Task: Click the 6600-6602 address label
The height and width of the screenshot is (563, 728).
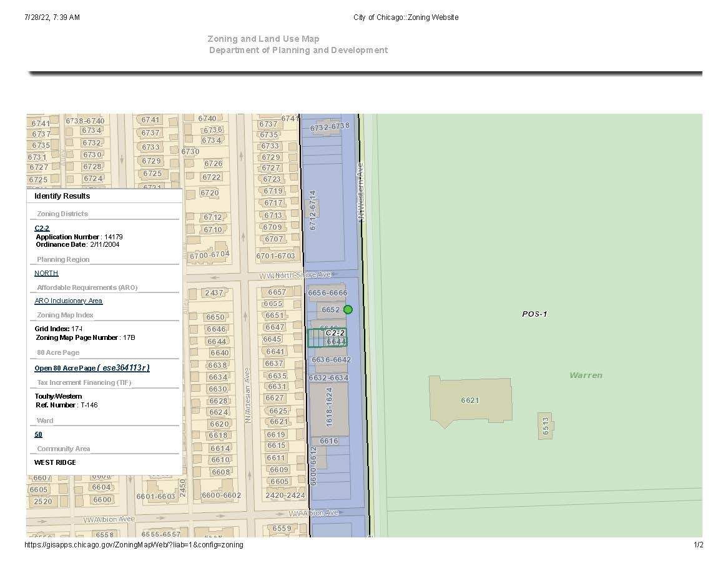Action: (x=221, y=495)
